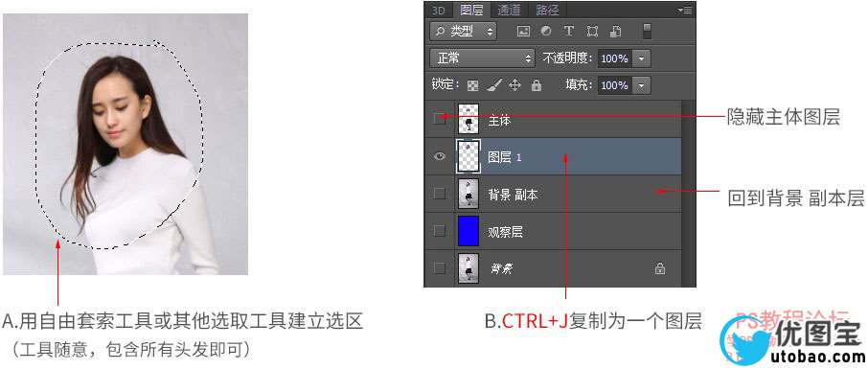Screen dimensions: 868x370
Task: Open the 正常 blend mode dropdown
Action: [482, 58]
